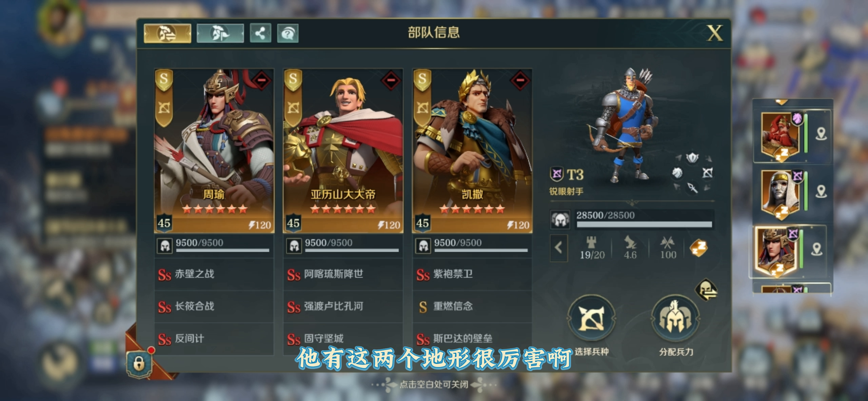The image size is (868, 401).
Task: Switch to first troop formation tab
Action: point(167,33)
